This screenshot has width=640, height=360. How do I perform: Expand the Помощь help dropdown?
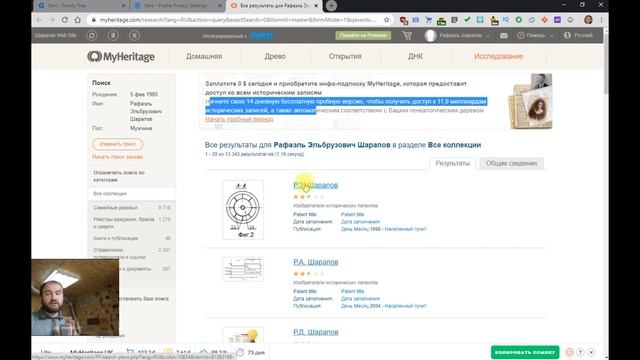pos(535,36)
